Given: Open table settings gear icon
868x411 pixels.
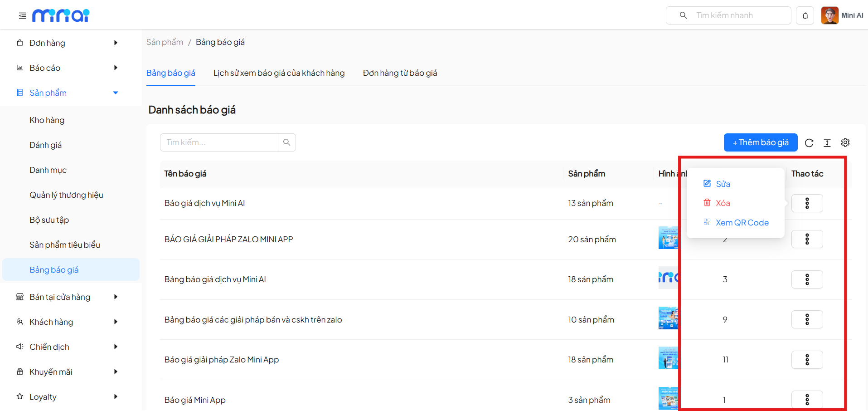Looking at the screenshot, I should click(x=845, y=142).
